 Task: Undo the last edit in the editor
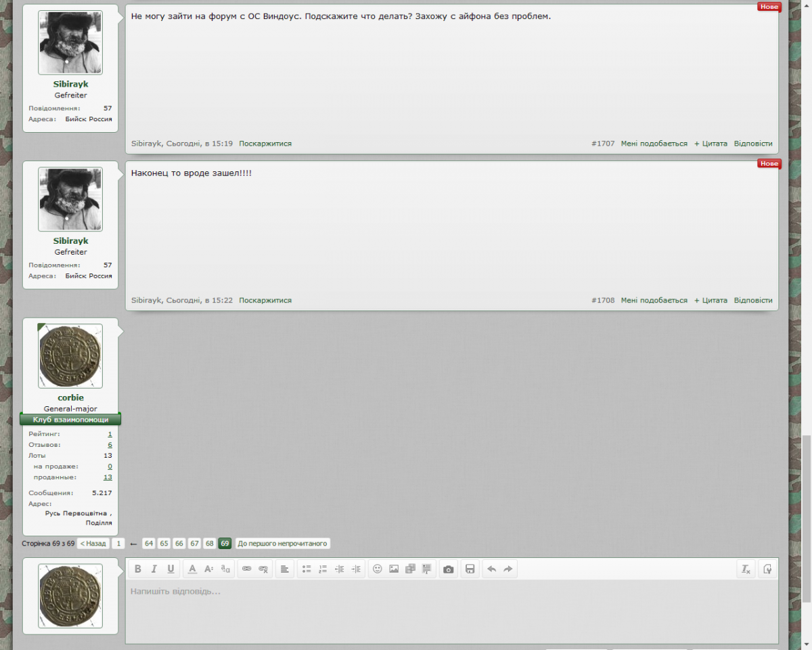pos(492,569)
